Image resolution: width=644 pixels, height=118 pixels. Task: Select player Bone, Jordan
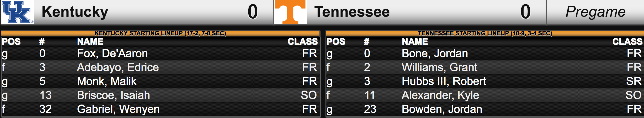point(435,53)
